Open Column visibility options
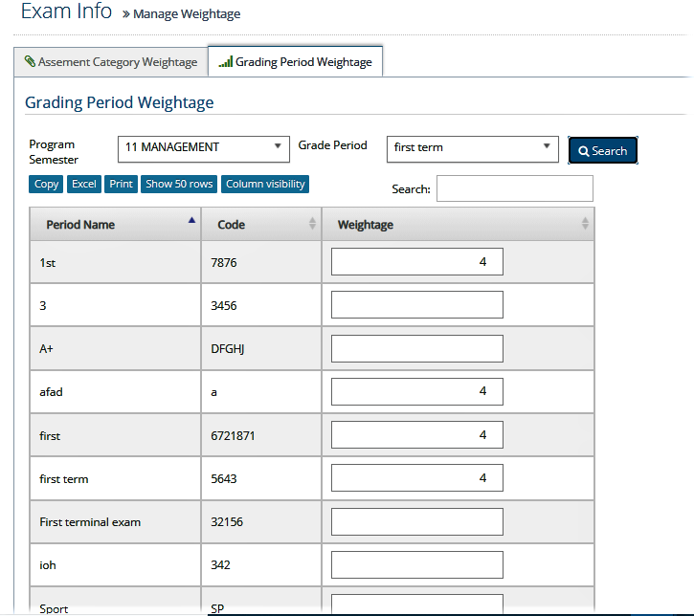 (x=265, y=184)
